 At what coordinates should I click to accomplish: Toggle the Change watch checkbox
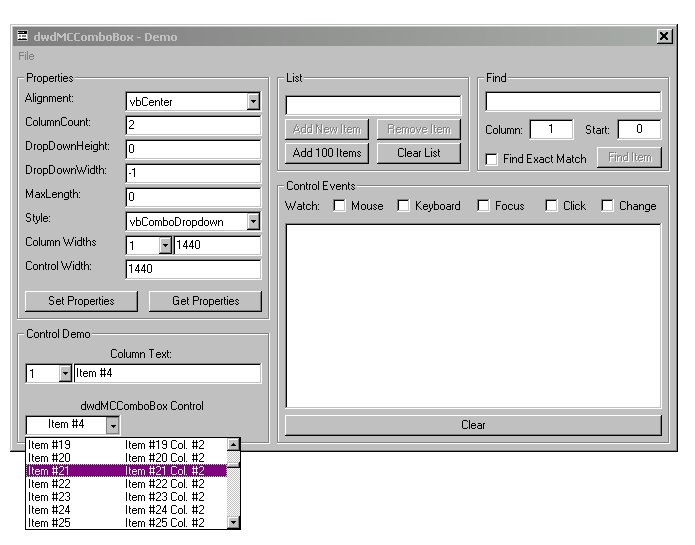point(607,206)
